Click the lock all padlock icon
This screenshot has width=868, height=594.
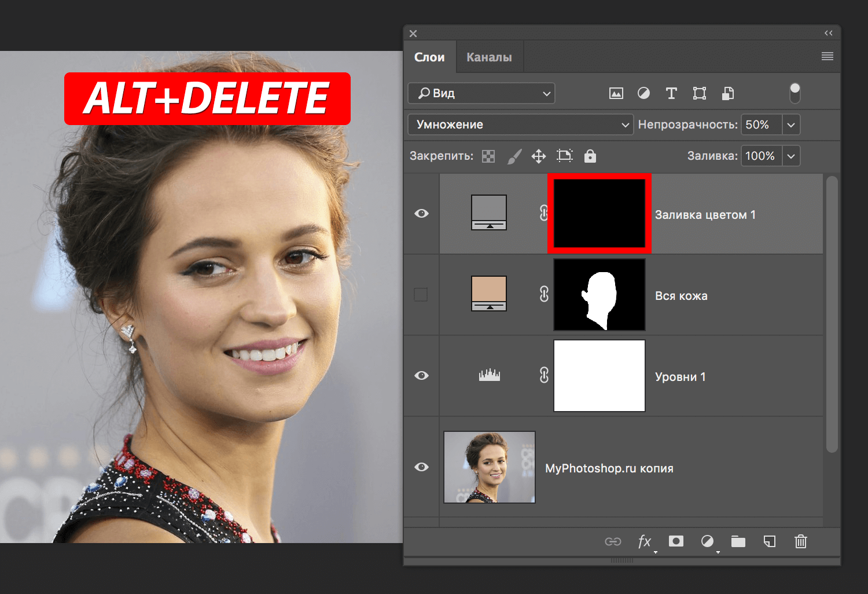590,156
